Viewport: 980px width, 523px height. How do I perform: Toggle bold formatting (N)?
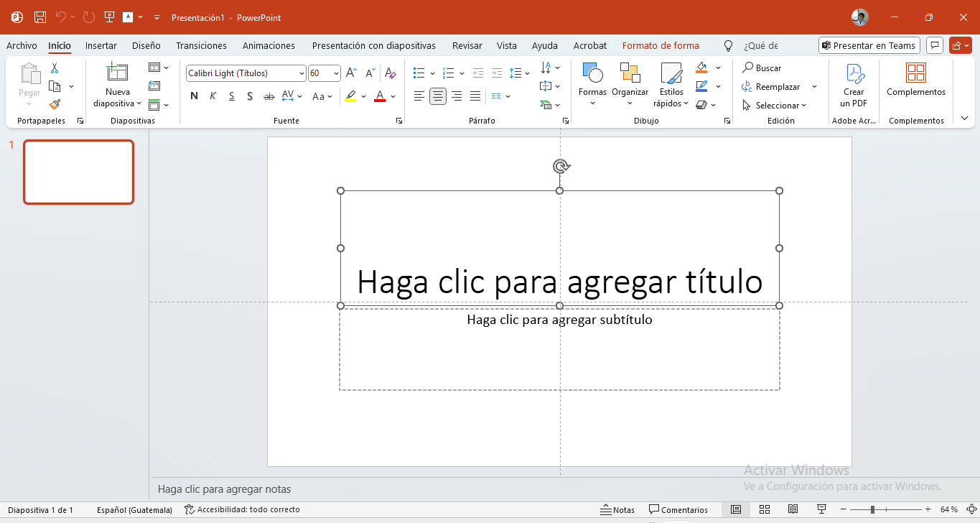click(194, 96)
